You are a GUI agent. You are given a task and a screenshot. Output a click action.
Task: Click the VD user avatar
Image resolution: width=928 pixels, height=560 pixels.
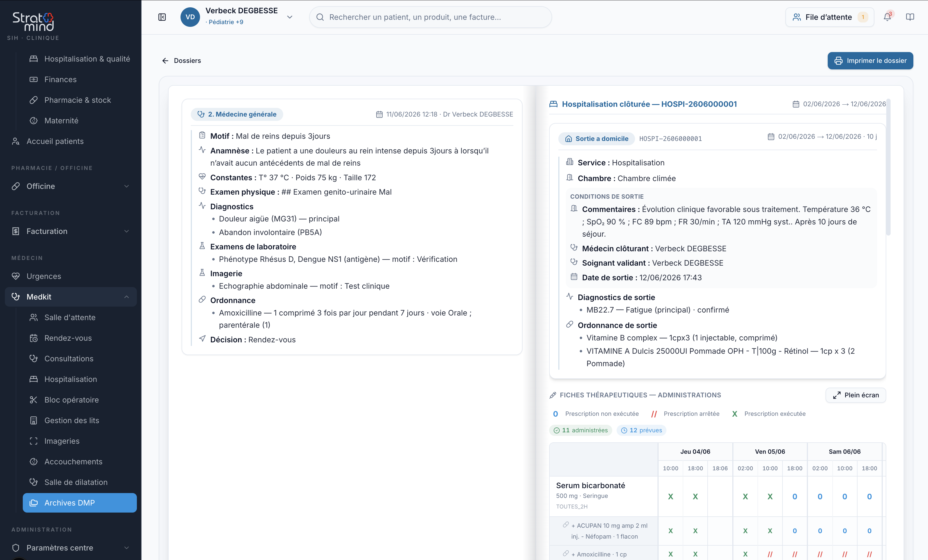190,17
